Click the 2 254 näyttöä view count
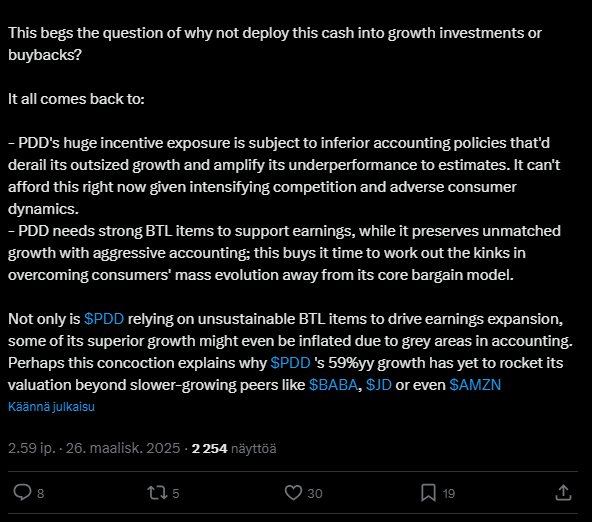Viewport: 592px width, 522px height. coord(234,448)
